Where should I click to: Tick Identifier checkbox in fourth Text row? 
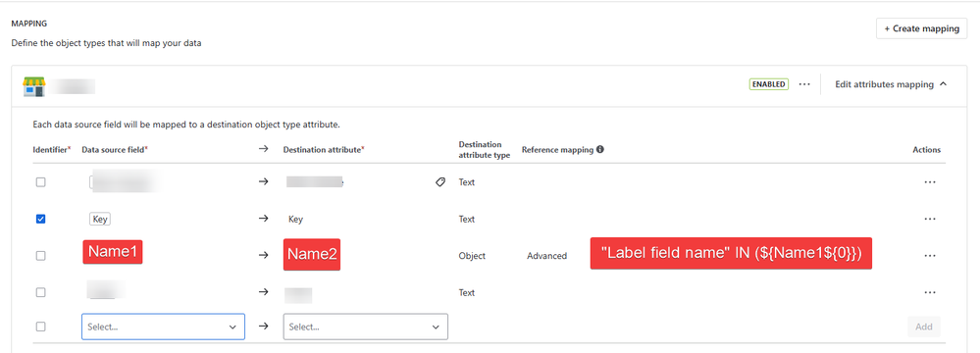pos(40,292)
